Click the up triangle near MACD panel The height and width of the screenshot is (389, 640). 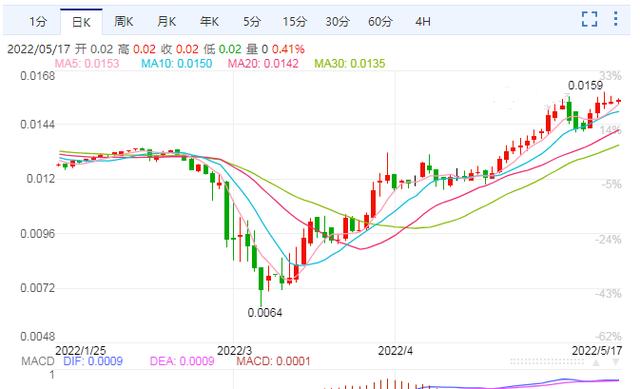596,362
